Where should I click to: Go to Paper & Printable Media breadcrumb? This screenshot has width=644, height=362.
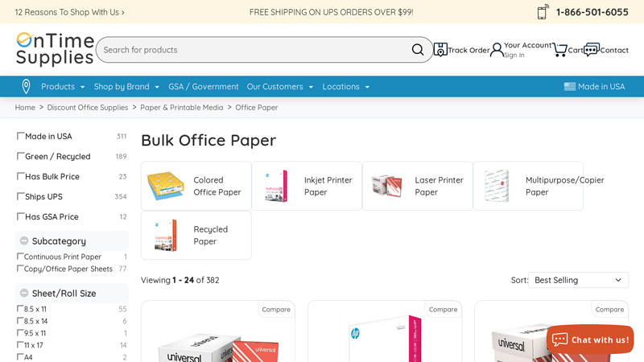click(x=182, y=108)
